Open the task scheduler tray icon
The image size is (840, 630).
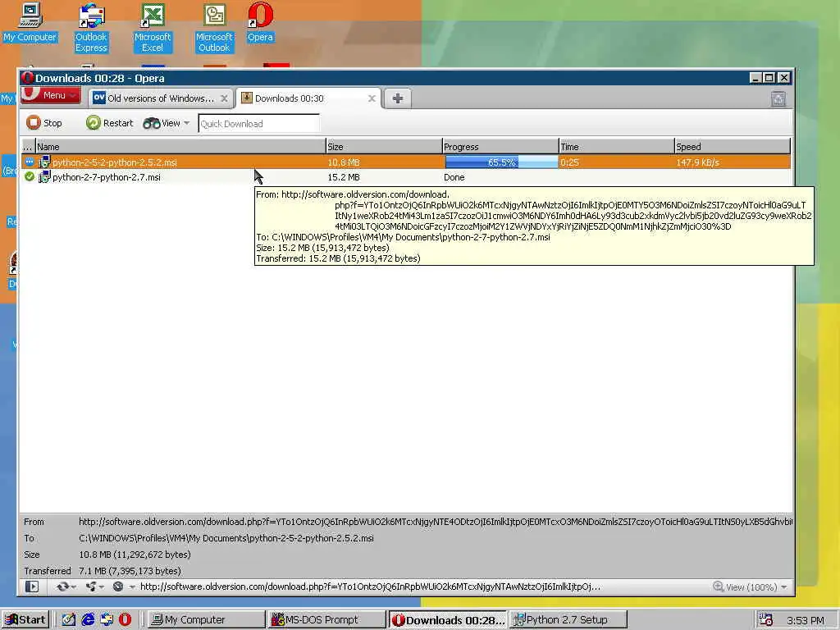coord(766,620)
